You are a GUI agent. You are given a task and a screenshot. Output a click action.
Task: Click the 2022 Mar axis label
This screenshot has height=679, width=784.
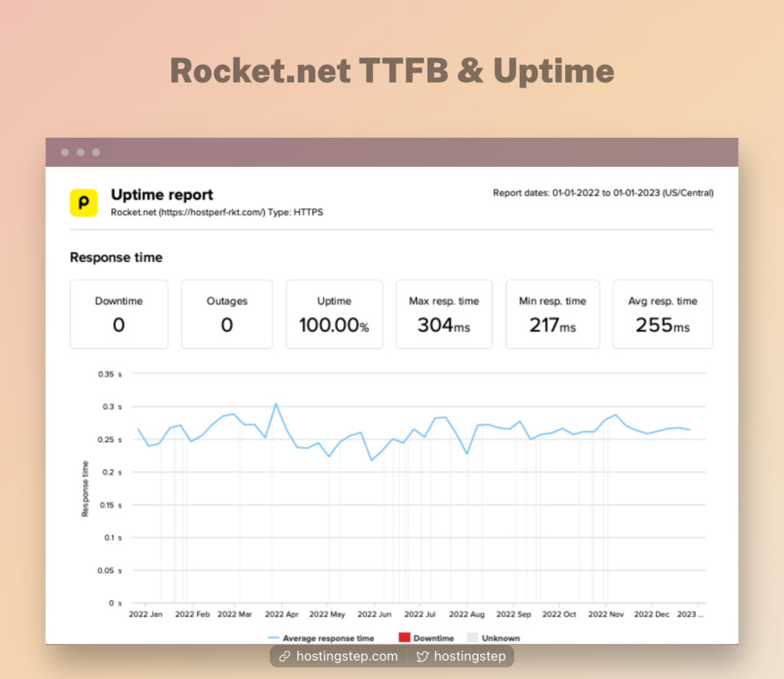[234, 614]
